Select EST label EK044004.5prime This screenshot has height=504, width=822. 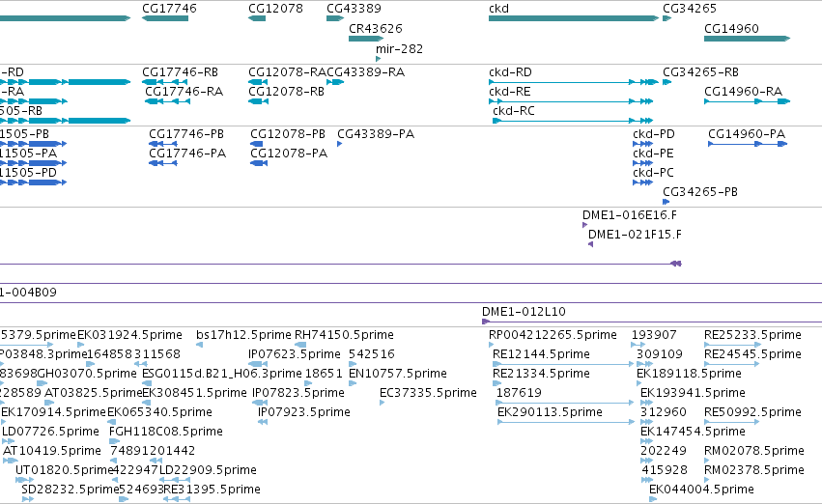tap(701, 490)
